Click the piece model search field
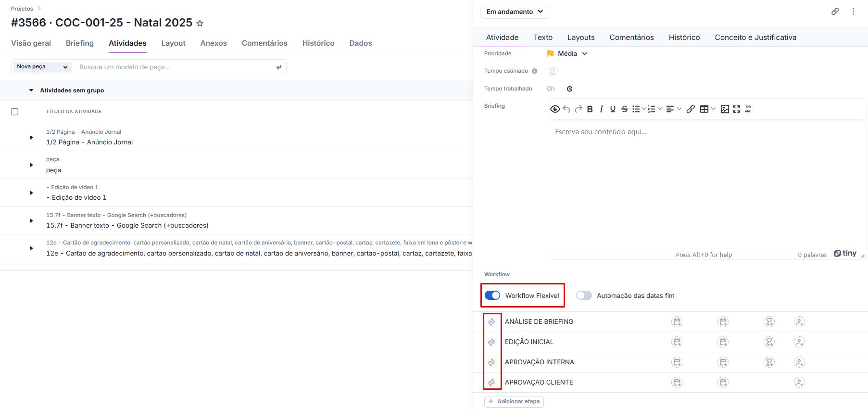868x411 pixels. pyautogui.click(x=173, y=67)
